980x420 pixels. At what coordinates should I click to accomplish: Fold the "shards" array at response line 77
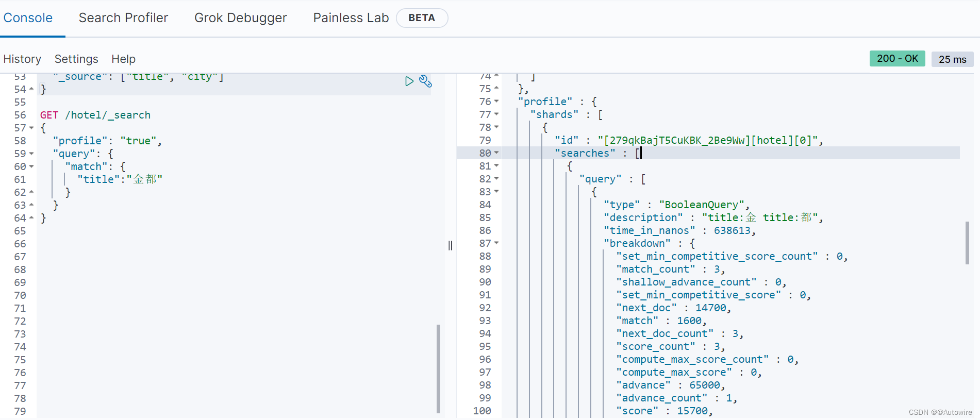pos(496,114)
